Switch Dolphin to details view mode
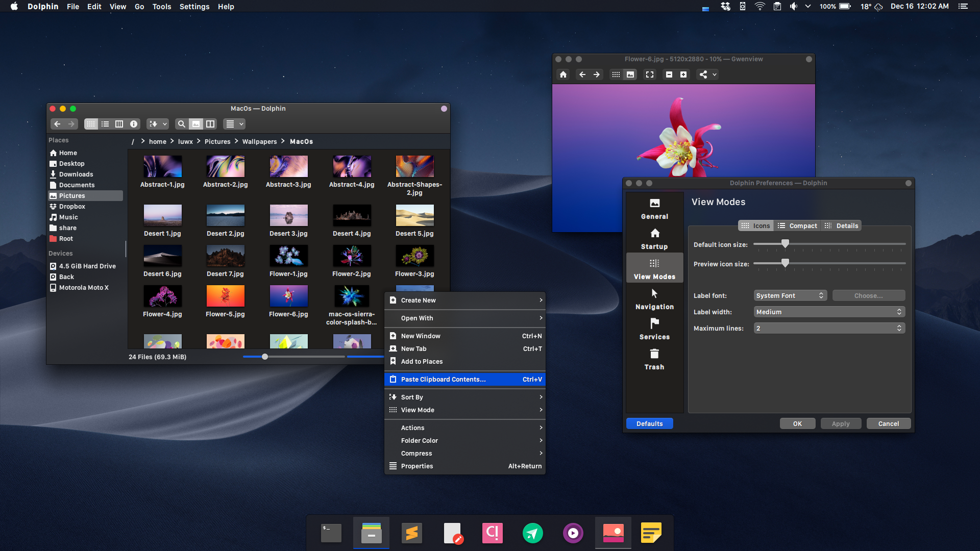The height and width of the screenshot is (551, 980). 105,124
